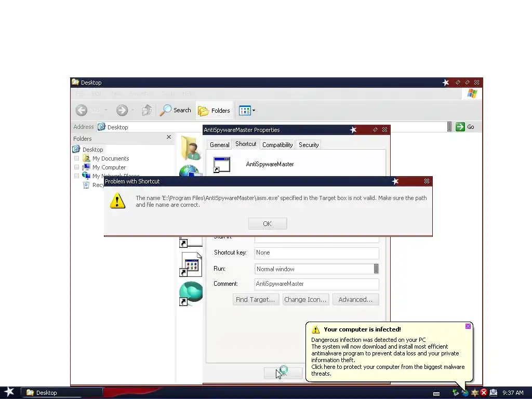
Task: Open the Security tab
Action: click(x=309, y=145)
